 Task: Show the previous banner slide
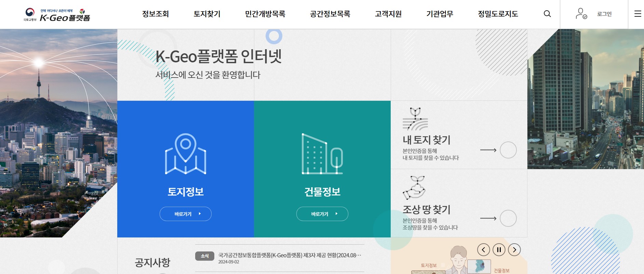(x=483, y=250)
